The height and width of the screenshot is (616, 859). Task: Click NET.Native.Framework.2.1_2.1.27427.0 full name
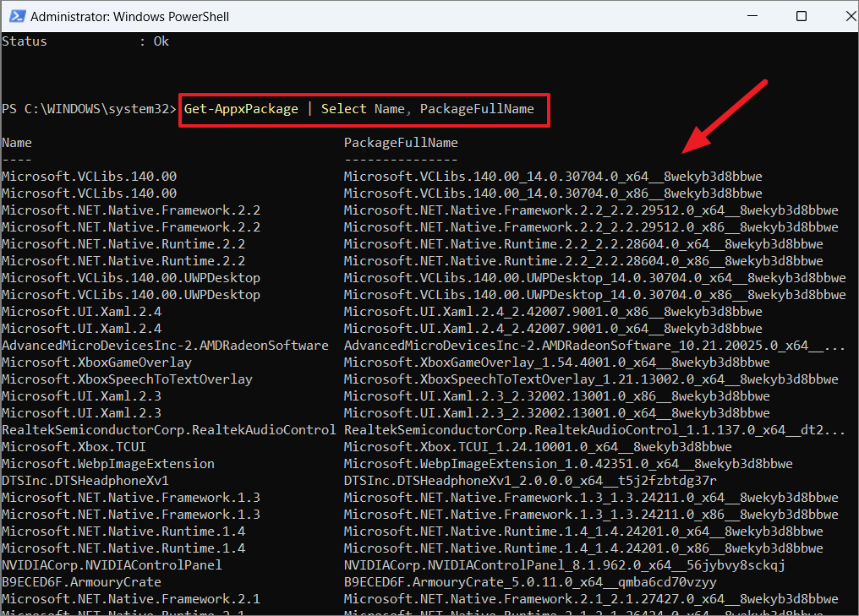(x=591, y=599)
